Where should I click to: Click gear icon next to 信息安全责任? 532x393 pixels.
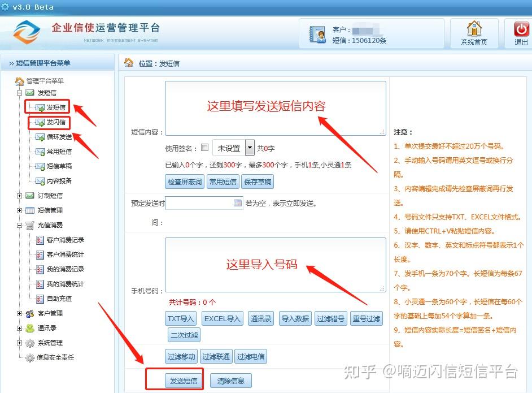(30, 358)
